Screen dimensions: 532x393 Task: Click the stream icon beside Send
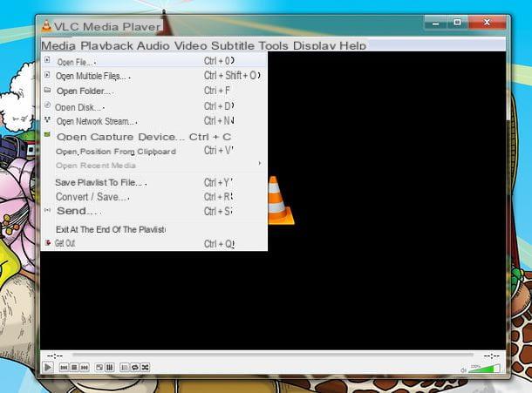(47, 210)
